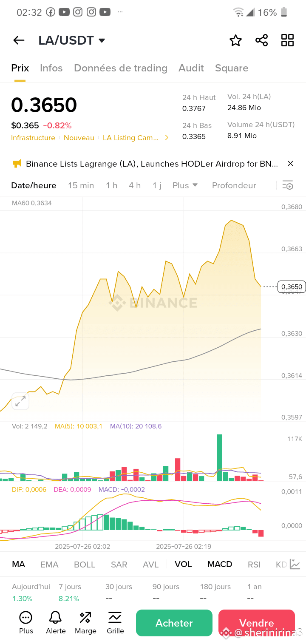Tap the announcement megaphone icon
This screenshot has width=306, height=644.
[17, 164]
